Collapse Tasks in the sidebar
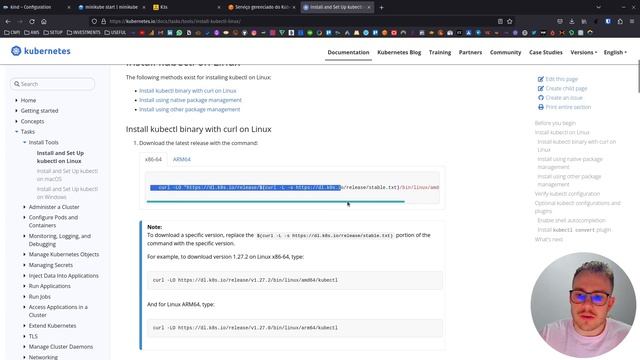The width and height of the screenshot is (640, 360). click(x=16, y=131)
